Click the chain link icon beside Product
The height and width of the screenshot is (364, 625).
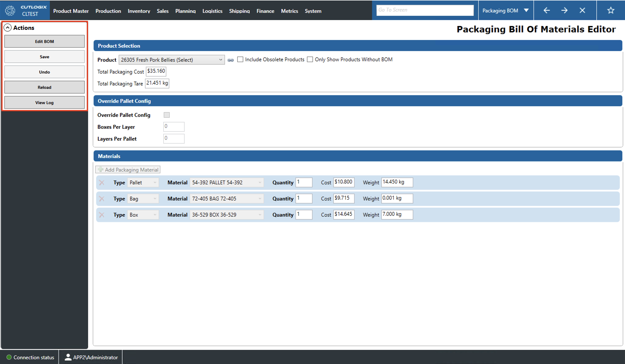230,60
